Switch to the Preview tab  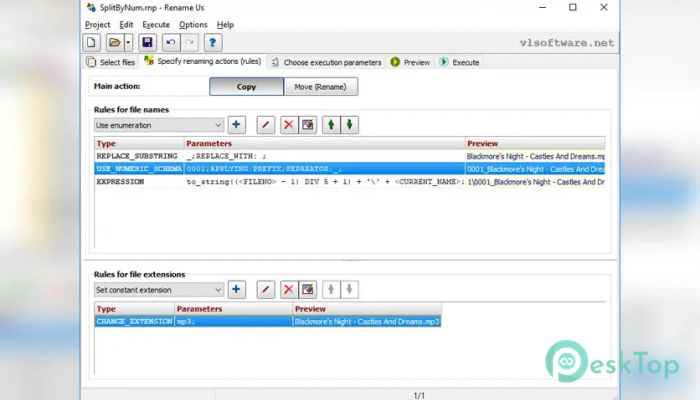point(410,62)
